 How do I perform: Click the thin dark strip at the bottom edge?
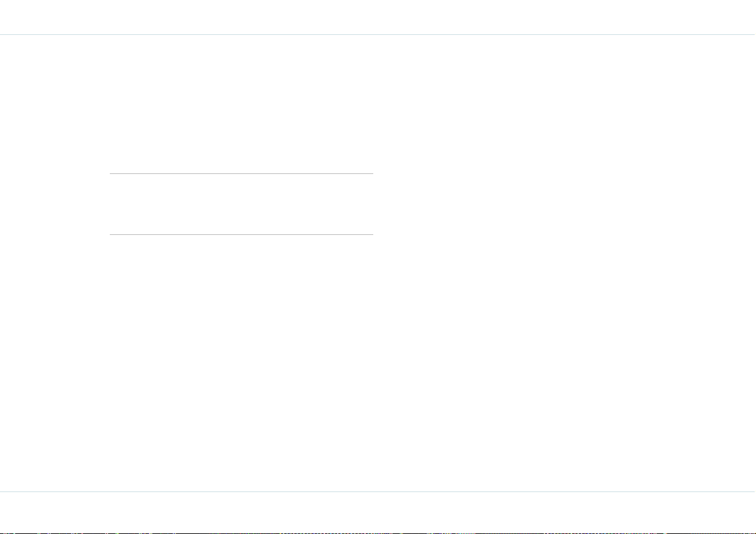378,533
